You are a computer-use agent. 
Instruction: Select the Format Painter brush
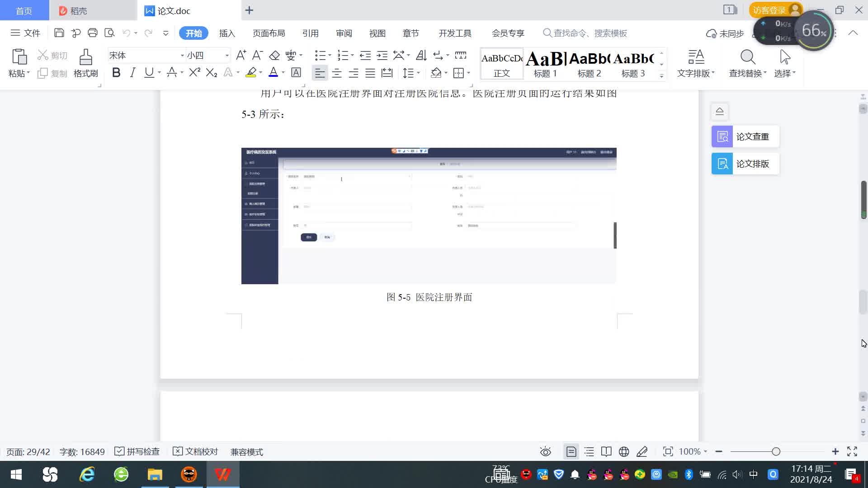click(86, 63)
